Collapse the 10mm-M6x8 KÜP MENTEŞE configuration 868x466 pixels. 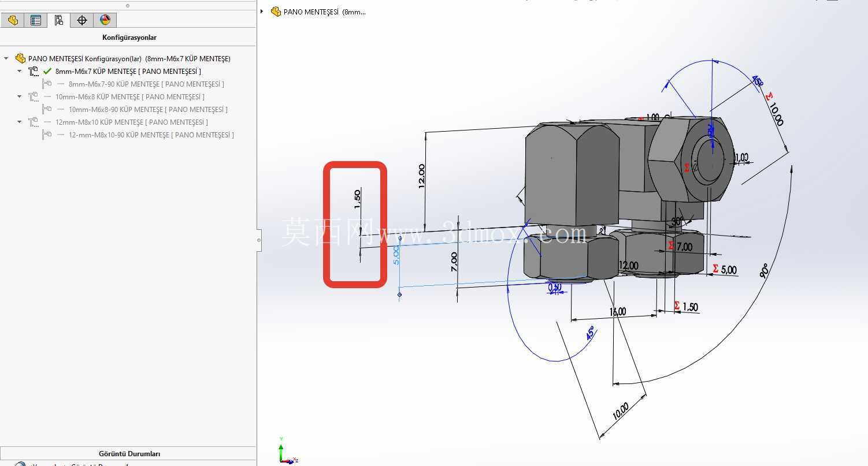coord(20,96)
